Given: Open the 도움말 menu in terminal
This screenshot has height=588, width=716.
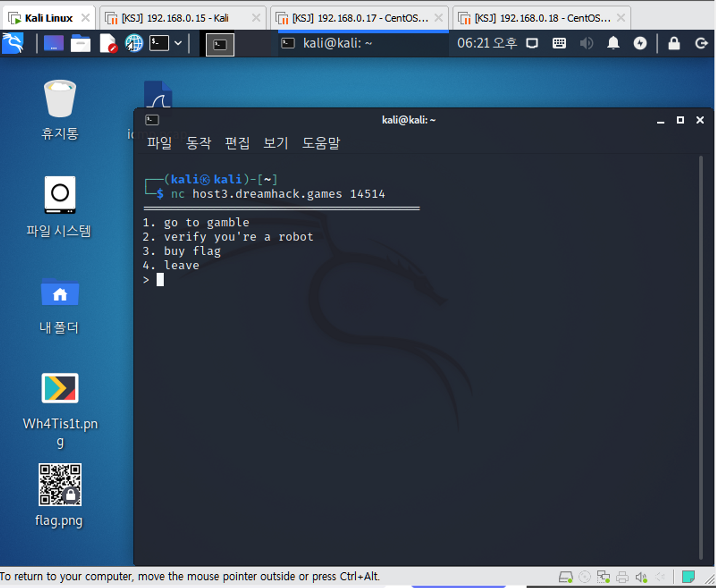Looking at the screenshot, I should pos(321,143).
